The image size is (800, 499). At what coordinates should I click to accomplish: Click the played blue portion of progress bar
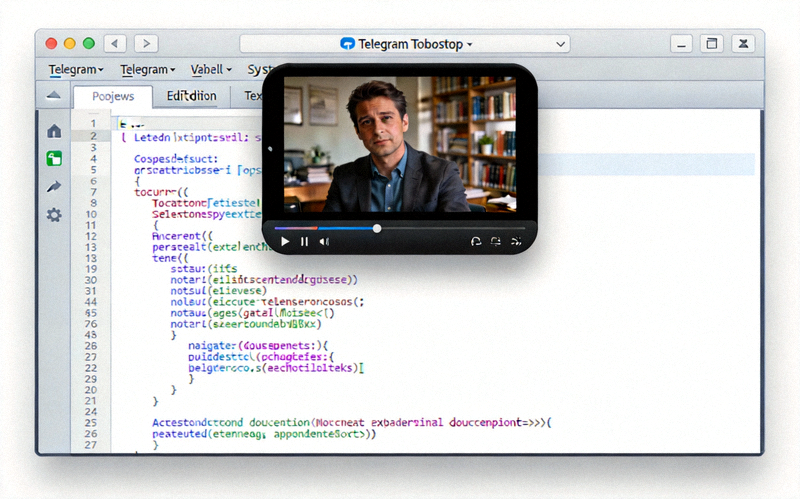pyautogui.click(x=346, y=228)
